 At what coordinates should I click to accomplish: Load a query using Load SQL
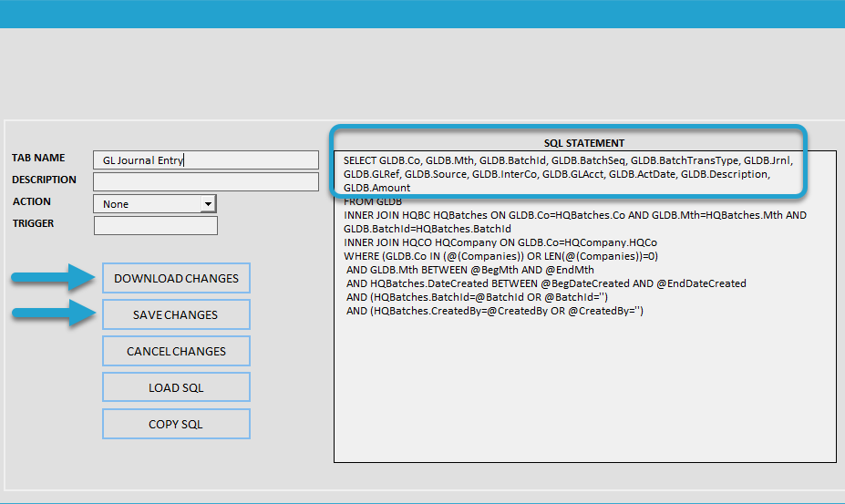pyautogui.click(x=176, y=387)
